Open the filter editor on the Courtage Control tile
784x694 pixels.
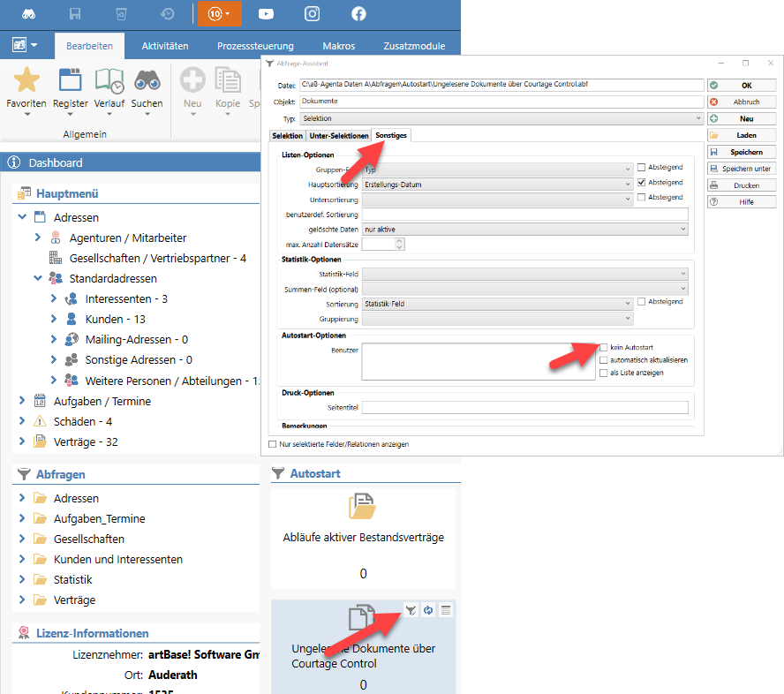411,609
